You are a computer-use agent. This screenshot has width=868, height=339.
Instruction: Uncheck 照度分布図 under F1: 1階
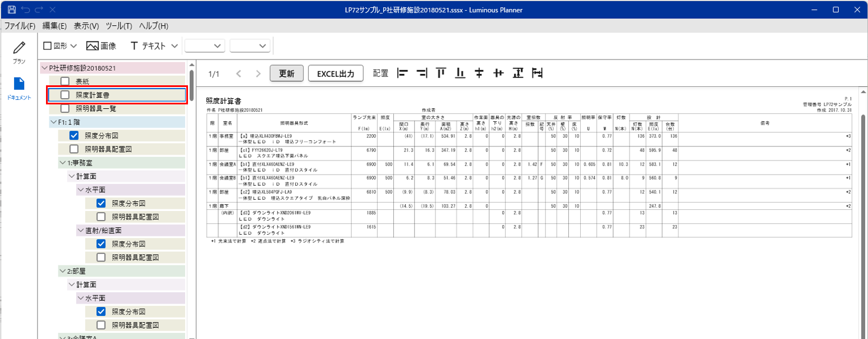point(74,135)
